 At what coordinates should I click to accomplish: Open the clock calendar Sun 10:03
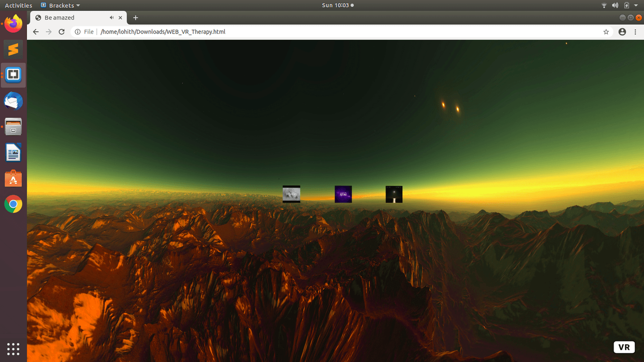pyautogui.click(x=338, y=5)
